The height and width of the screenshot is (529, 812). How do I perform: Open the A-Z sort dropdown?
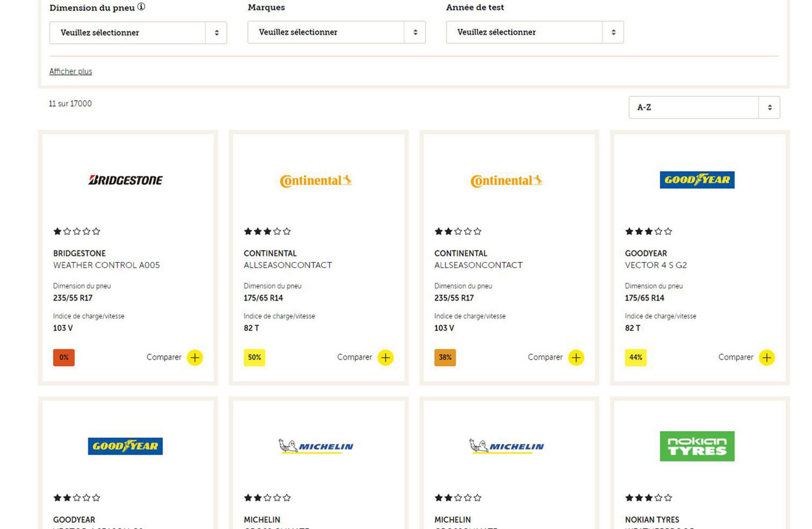click(704, 107)
